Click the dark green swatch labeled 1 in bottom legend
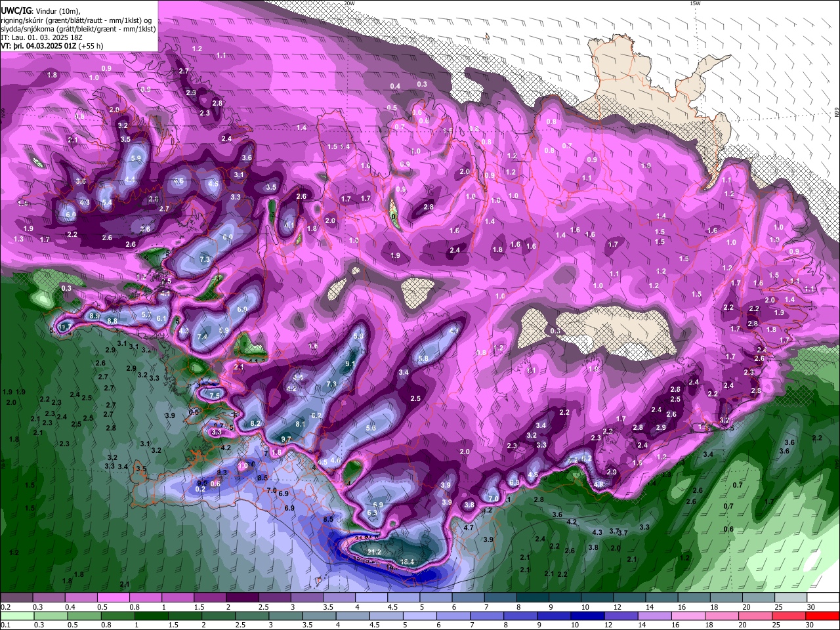 click(x=151, y=616)
